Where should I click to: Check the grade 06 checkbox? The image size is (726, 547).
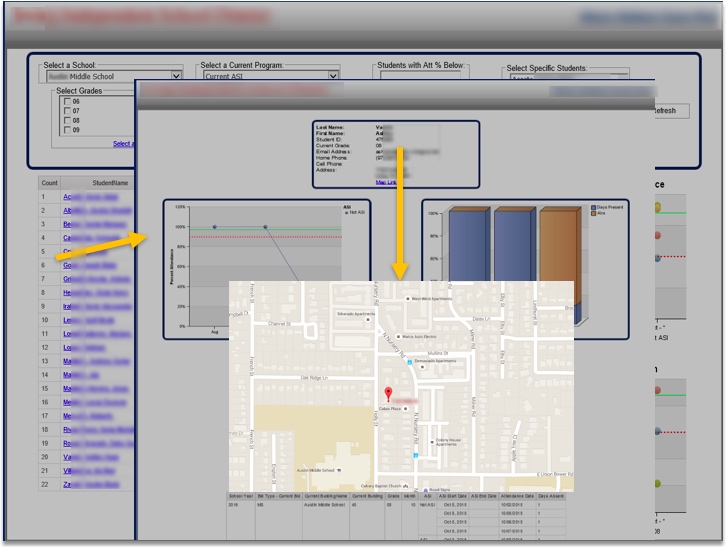(x=68, y=101)
